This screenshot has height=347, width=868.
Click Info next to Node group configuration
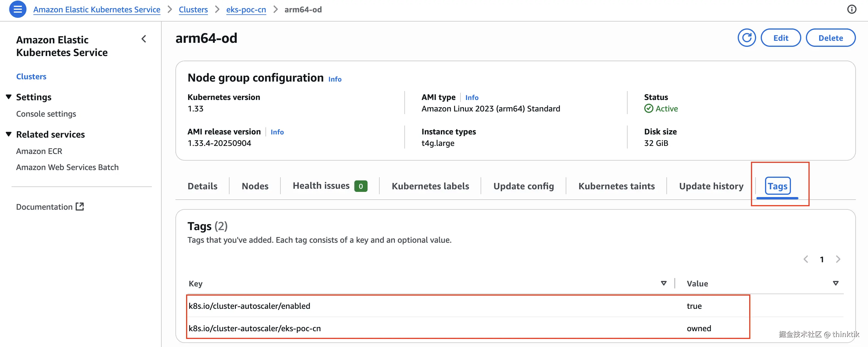click(x=334, y=79)
